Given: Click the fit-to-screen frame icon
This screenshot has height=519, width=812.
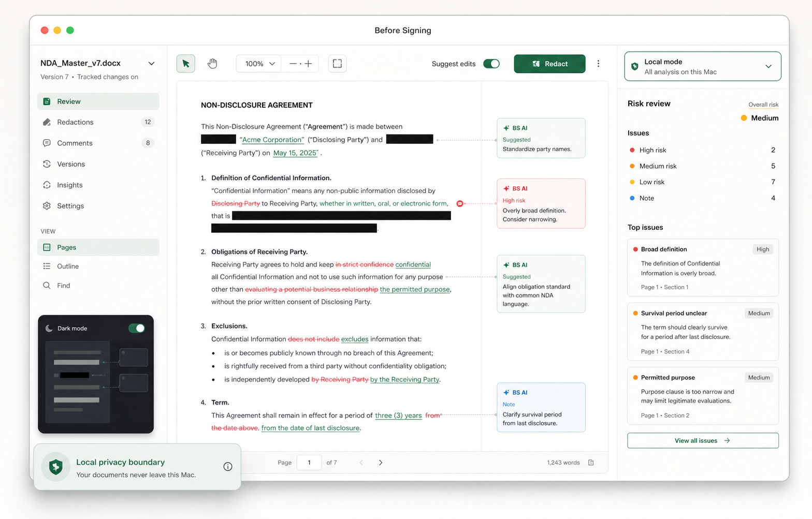Looking at the screenshot, I should (337, 64).
